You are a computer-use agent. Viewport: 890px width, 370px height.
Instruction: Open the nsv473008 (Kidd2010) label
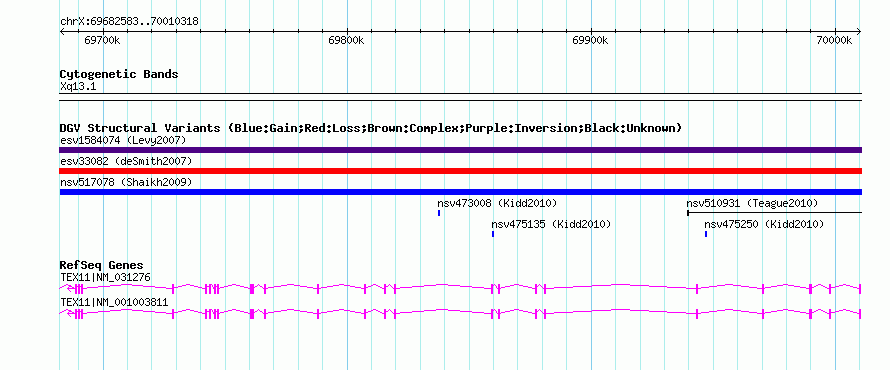coord(497,203)
